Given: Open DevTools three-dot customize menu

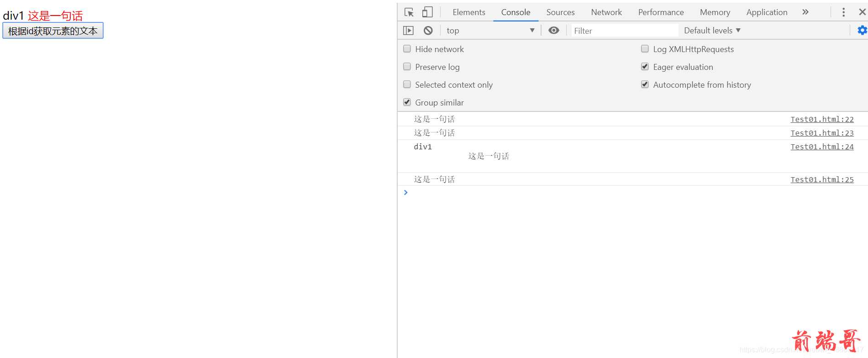Looking at the screenshot, I should pos(843,12).
